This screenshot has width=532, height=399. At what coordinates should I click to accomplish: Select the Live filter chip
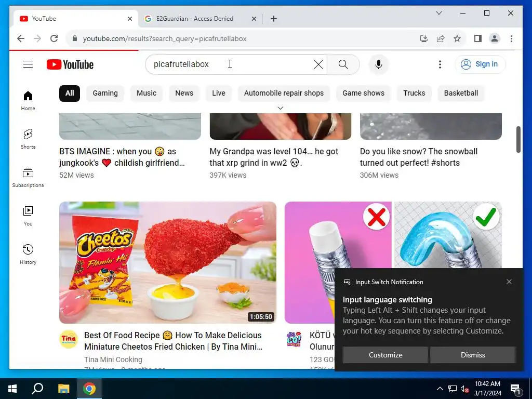click(x=219, y=94)
